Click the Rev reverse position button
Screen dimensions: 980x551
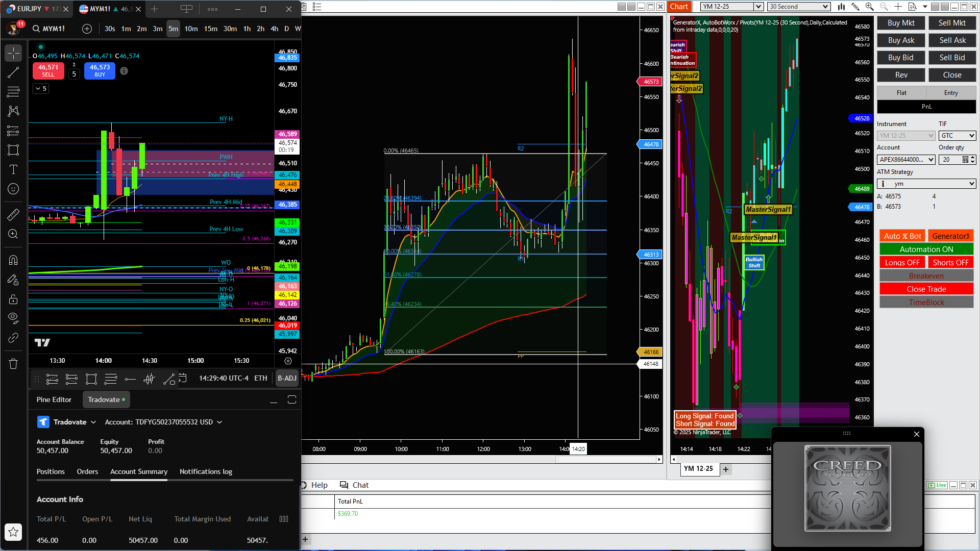[x=901, y=75]
